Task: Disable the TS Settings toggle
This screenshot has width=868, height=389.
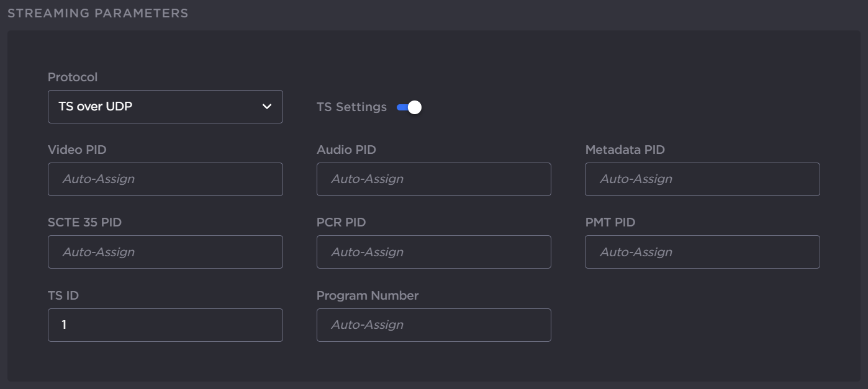Action: tap(409, 107)
